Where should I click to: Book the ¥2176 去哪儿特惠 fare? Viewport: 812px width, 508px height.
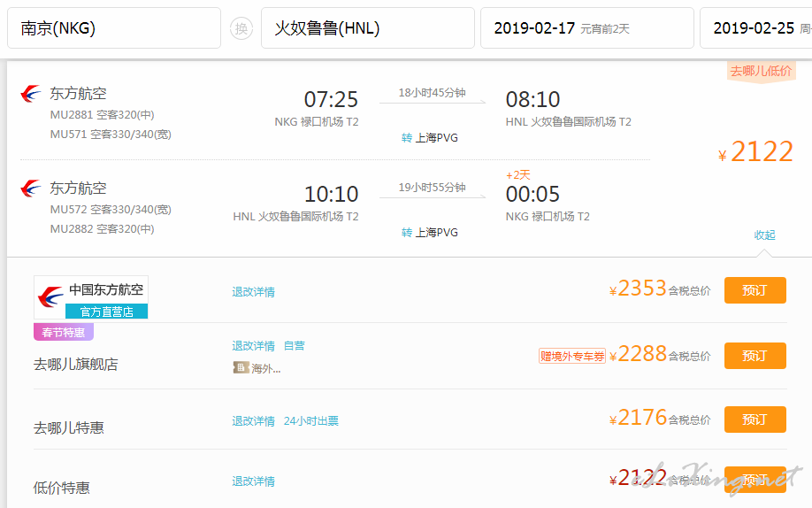click(755, 419)
